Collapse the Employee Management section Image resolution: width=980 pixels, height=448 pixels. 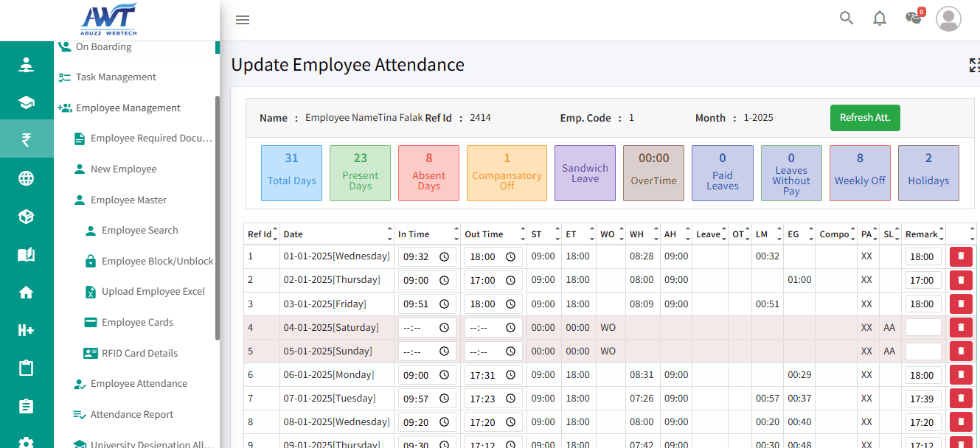click(127, 108)
